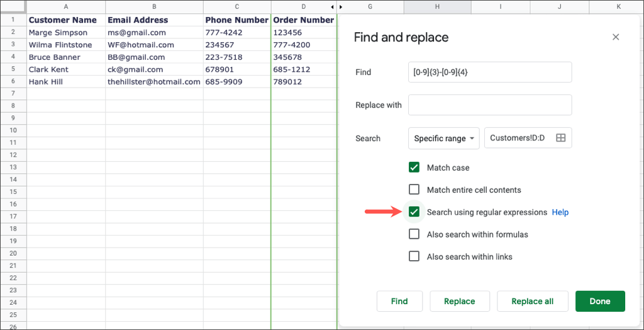The height and width of the screenshot is (330, 644).
Task: Select column D header
Action: (x=303, y=7)
